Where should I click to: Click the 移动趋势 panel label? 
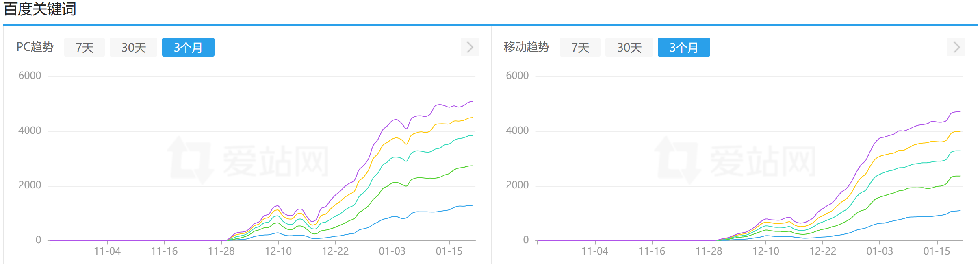pos(526,47)
